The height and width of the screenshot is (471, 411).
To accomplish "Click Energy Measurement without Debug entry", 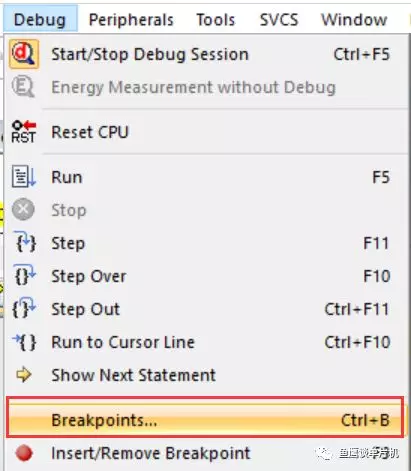I will [193, 87].
